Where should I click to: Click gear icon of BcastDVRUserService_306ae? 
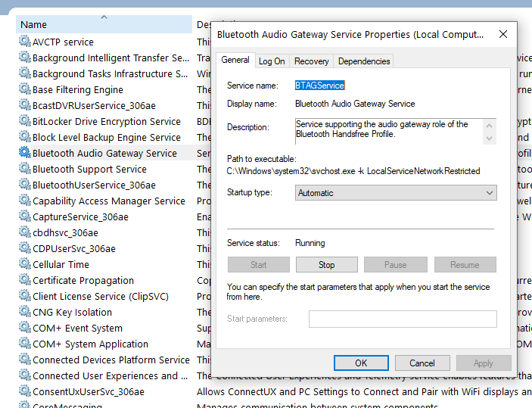(25, 105)
